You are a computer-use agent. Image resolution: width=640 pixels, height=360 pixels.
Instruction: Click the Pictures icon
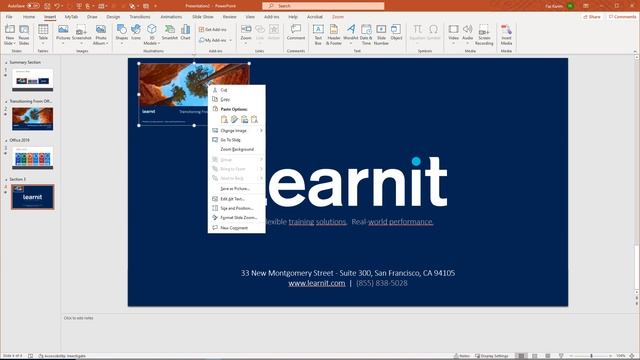pos(63,35)
